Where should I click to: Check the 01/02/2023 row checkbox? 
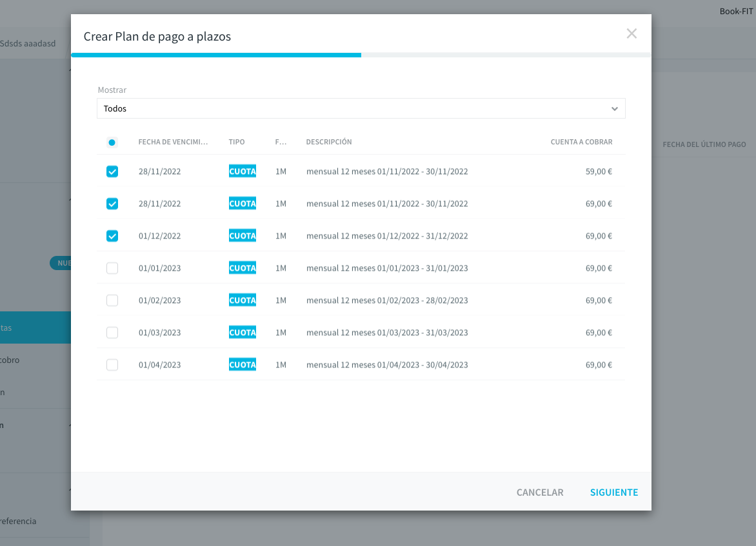coord(112,300)
